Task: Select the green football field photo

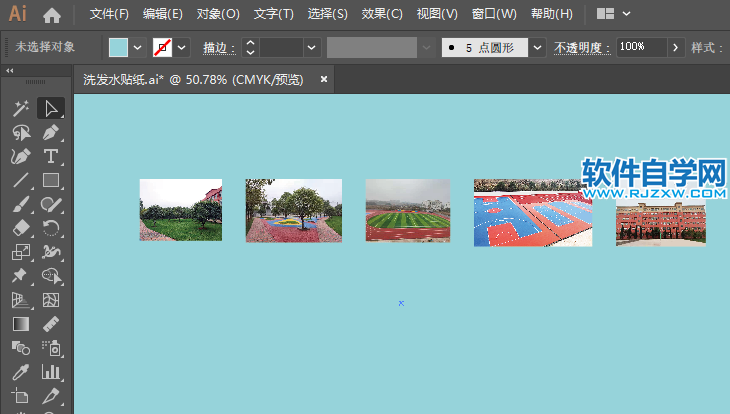Action: (x=408, y=210)
